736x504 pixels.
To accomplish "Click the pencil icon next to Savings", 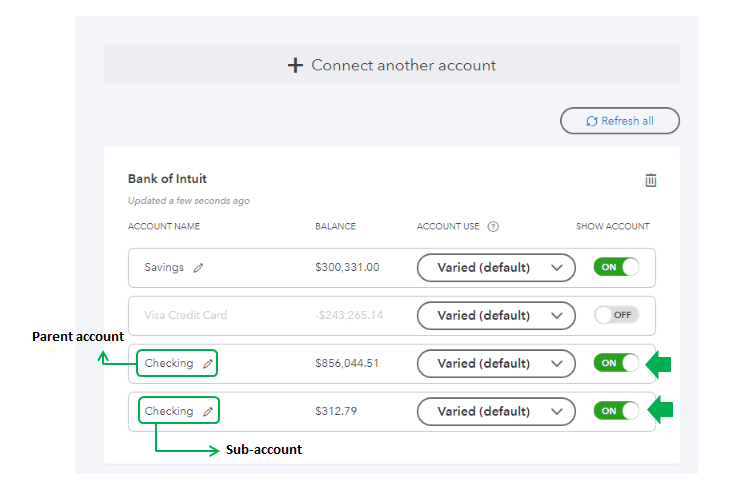I will (x=198, y=268).
